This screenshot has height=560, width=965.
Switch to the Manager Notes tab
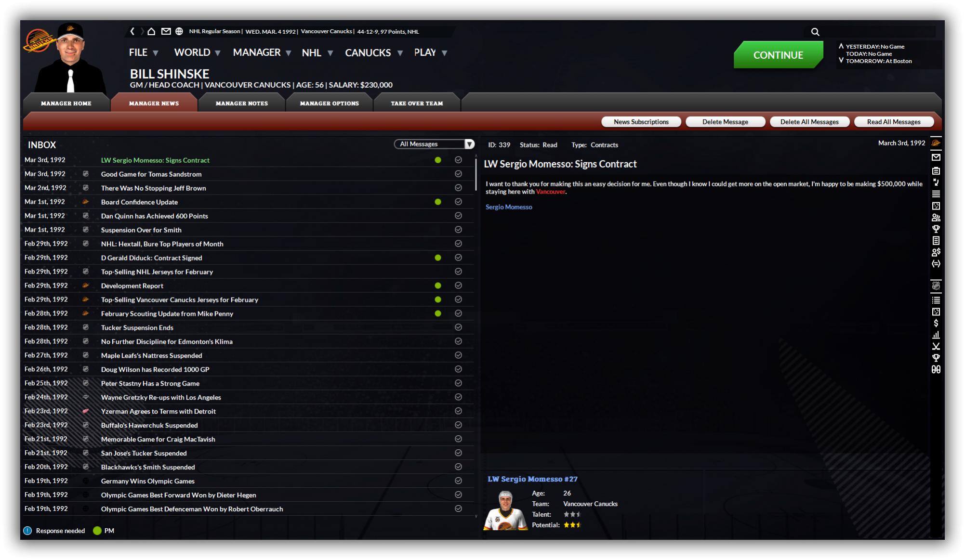coord(242,103)
